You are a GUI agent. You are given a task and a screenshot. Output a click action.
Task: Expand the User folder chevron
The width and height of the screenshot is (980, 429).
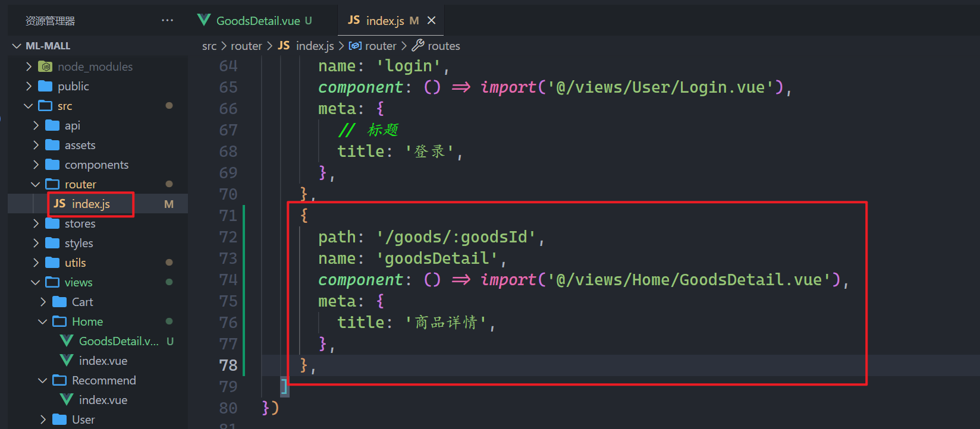pos(43,419)
